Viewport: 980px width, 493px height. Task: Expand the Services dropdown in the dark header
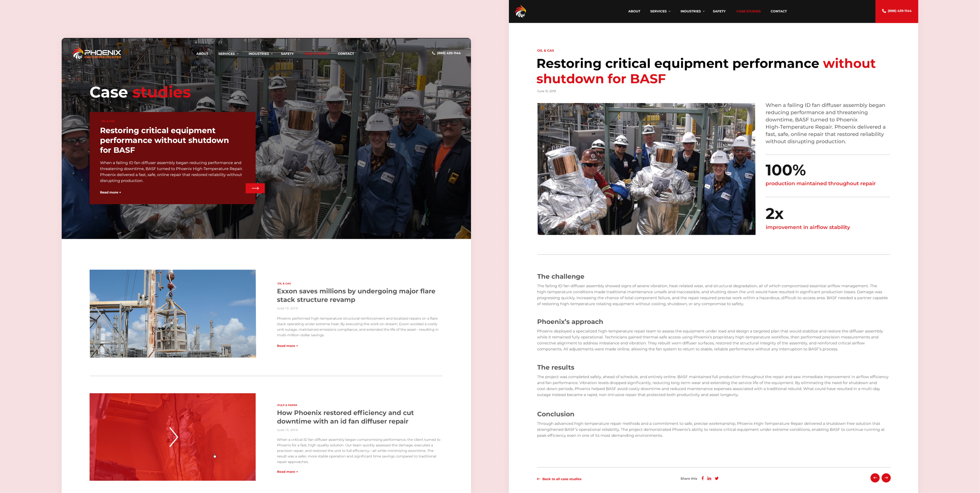(660, 11)
